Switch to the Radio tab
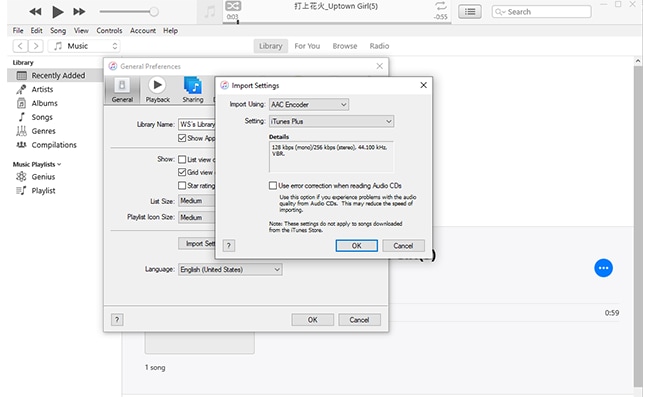 click(x=379, y=46)
